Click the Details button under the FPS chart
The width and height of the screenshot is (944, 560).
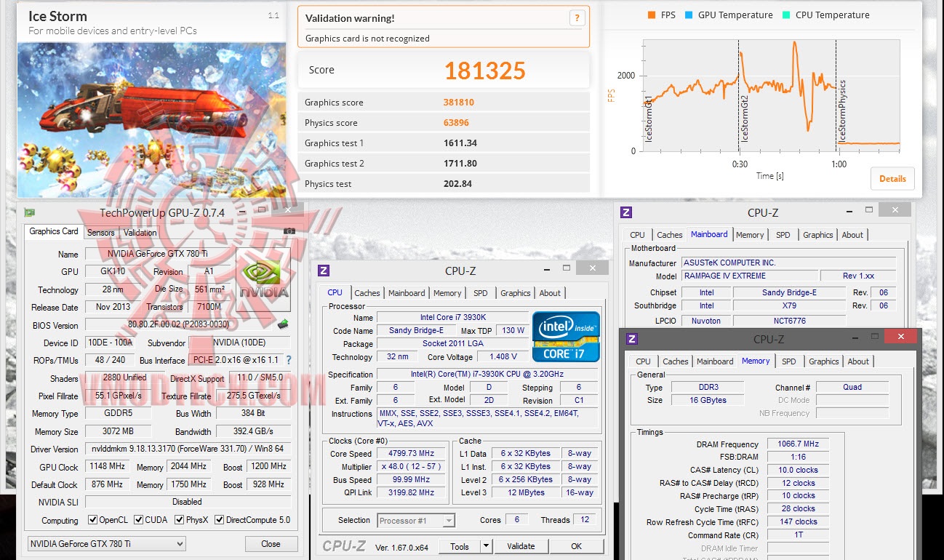tap(892, 179)
